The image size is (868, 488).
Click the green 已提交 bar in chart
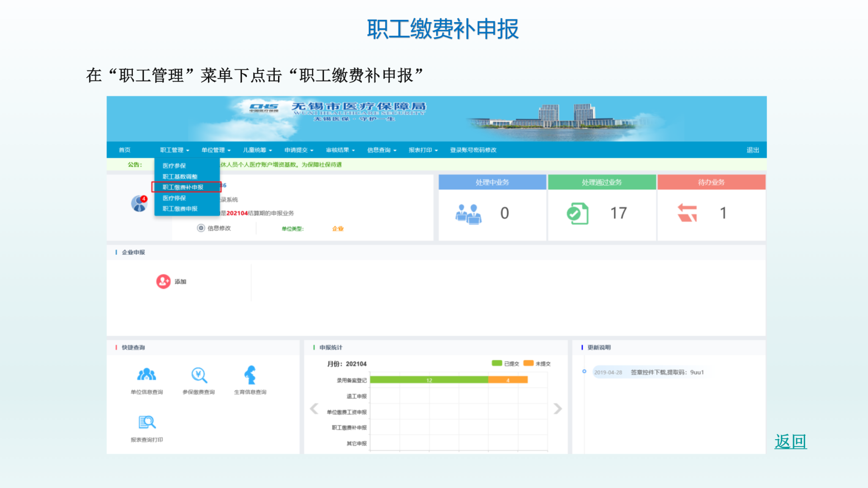pos(429,380)
